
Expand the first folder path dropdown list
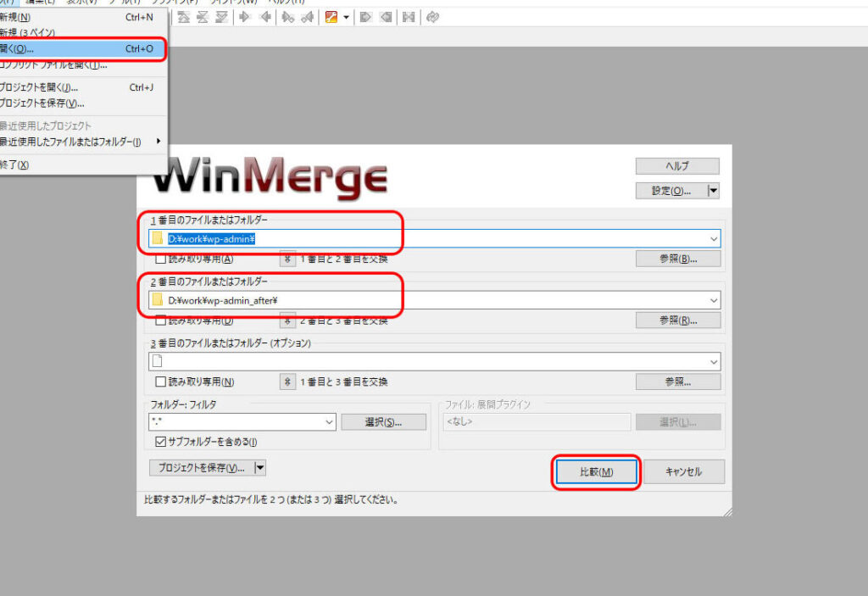coord(712,239)
